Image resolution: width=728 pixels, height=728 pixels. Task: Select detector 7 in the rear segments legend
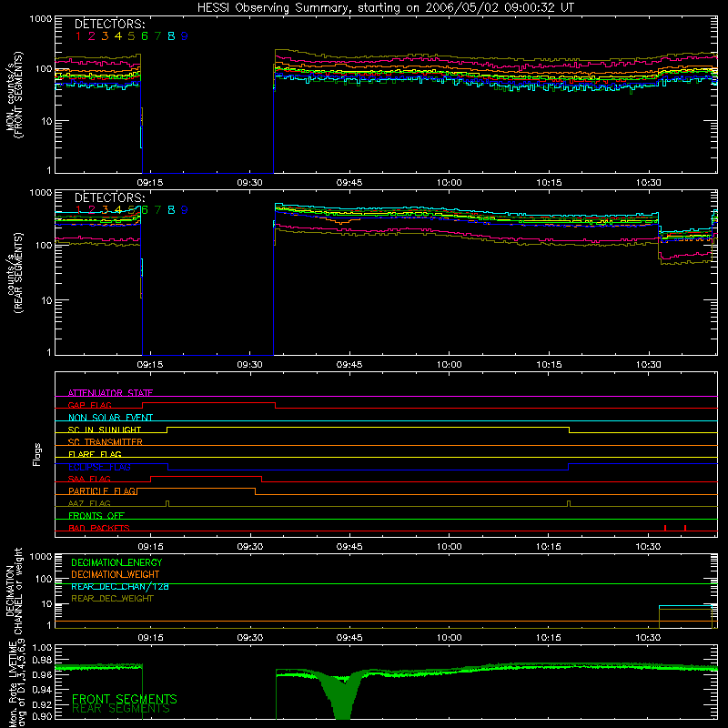[x=157, y=210]
